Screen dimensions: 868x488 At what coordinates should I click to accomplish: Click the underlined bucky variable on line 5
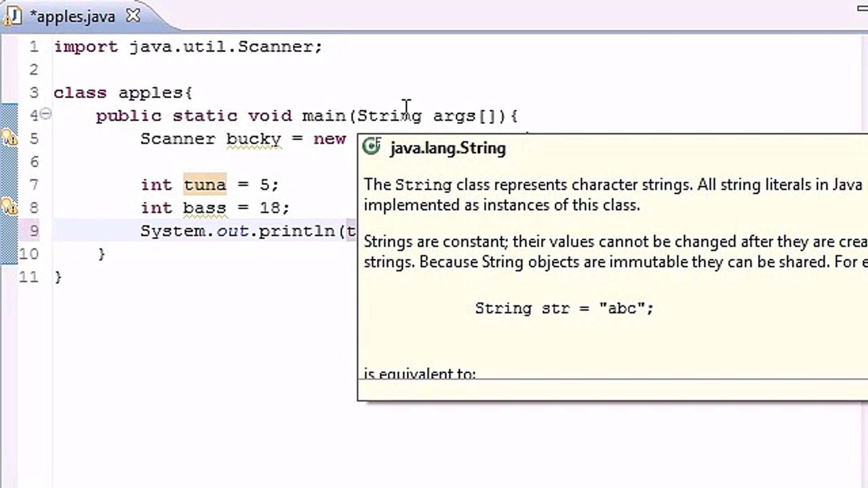[x=253, y=139]
